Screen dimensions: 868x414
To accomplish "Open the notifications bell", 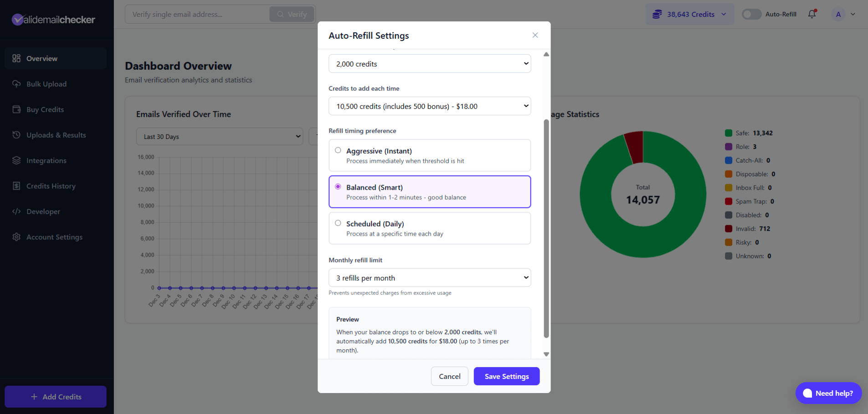I will (x=812, y=14).
